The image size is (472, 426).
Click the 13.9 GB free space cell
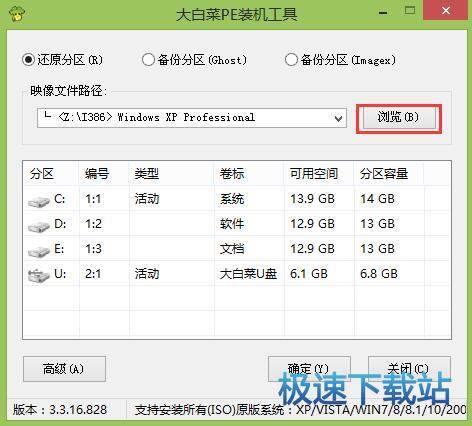(312, 199)
